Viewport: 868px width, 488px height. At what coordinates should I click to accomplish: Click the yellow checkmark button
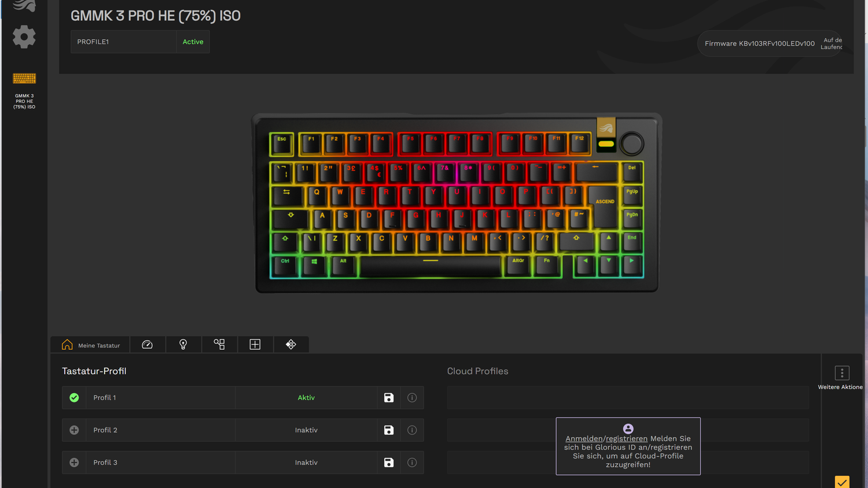tap(842, 482)
